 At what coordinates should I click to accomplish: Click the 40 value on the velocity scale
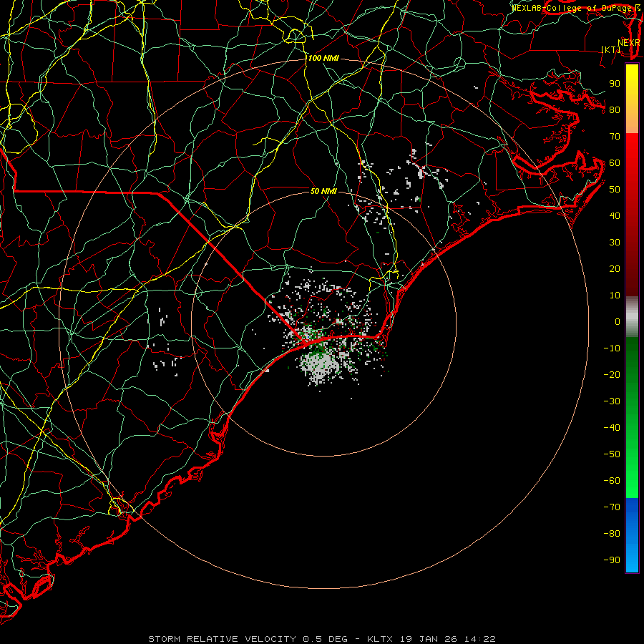pyautogui.click(x=615, y=216)
